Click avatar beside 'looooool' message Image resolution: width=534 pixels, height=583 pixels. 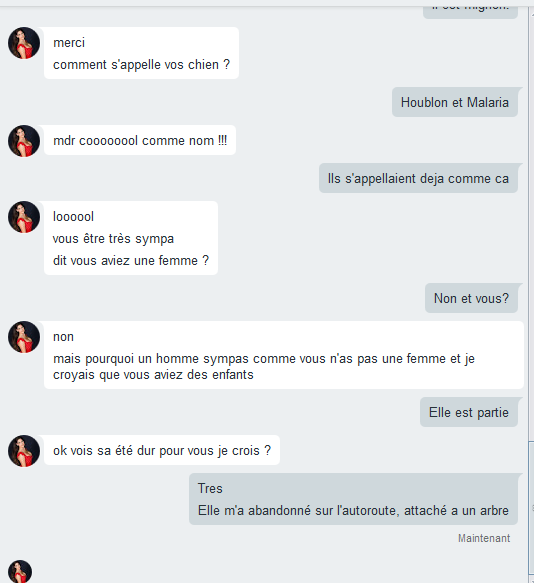[24, 217]
